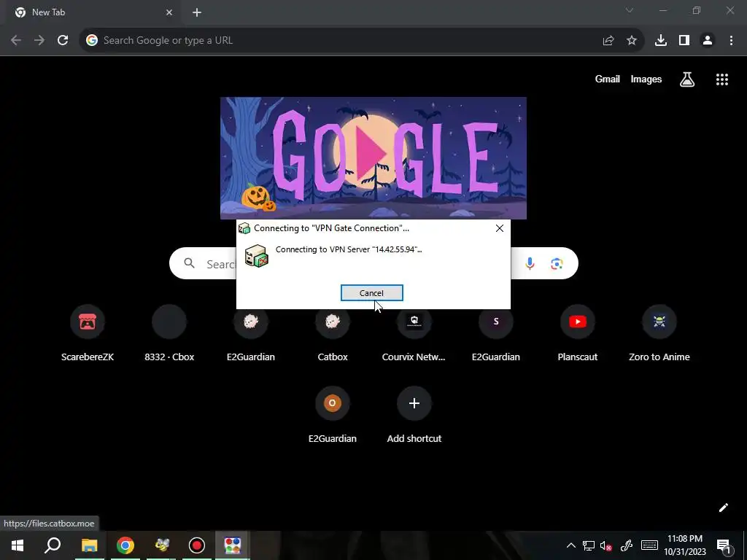The image size is (747, 560).
Task: Reload the current page
Action: [x=63, y=41]
